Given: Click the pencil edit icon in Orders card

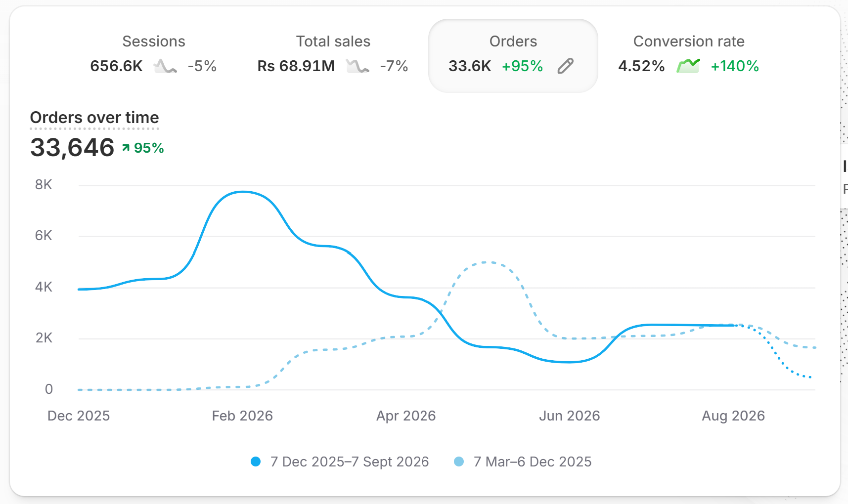Looking at the screenshot, I should (565, 66).
